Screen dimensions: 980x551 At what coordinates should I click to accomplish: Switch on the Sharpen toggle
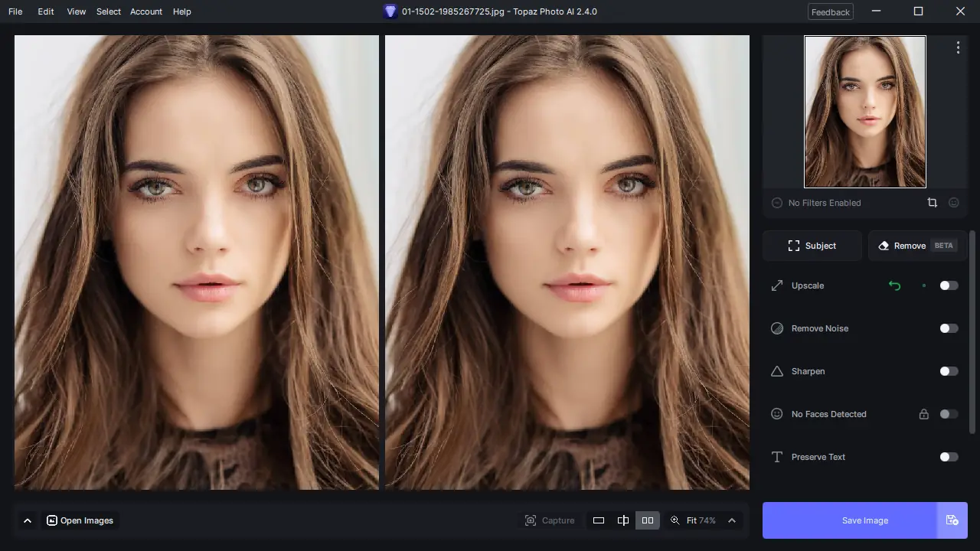coord(949,371)
